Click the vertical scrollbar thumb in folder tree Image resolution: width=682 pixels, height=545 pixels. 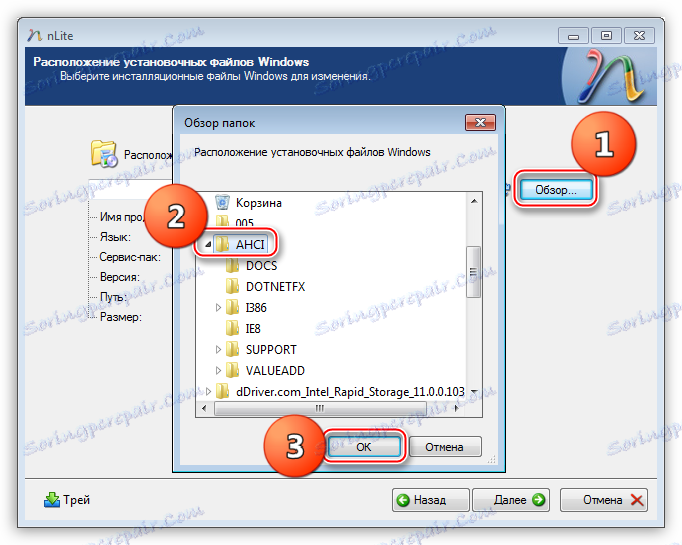tap(473, 272)
